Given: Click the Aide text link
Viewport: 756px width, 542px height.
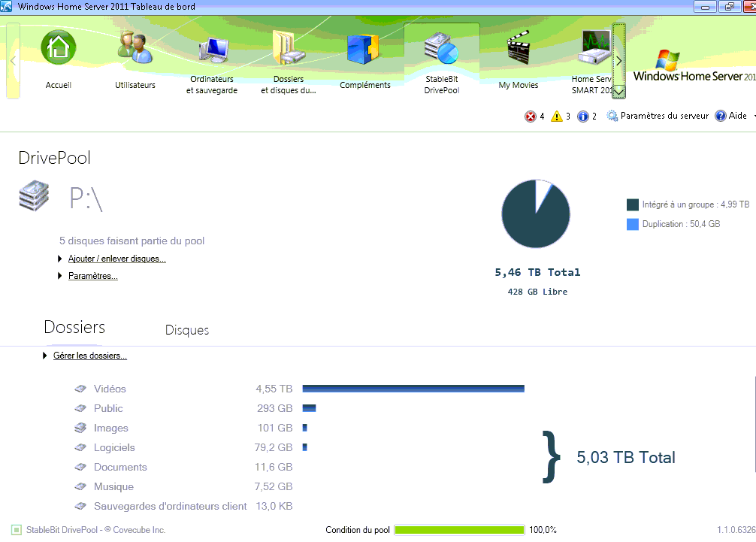Looking at the screenshot, I should tap(738, 116).
